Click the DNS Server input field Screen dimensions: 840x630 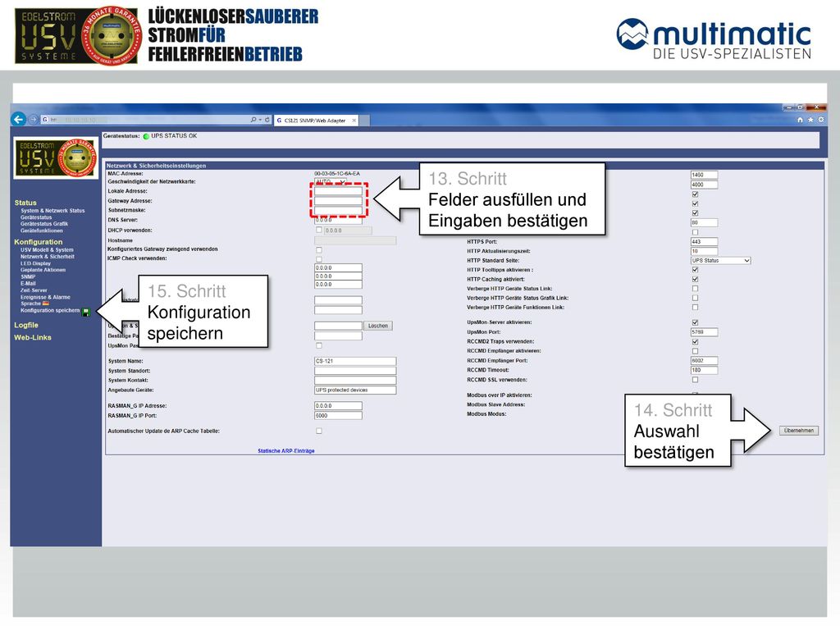[x=338, y=220]
